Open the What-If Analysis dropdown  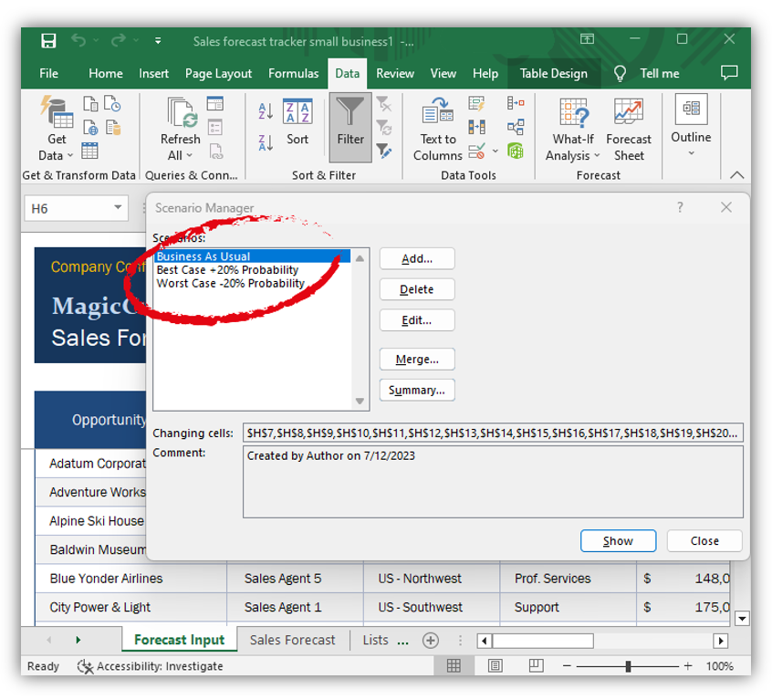pos(573,129)
